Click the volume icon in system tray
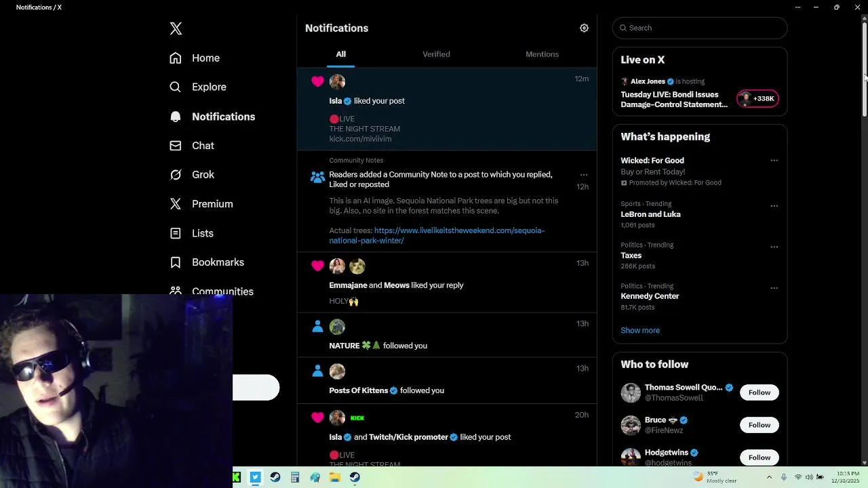This screenshot has height=488, width=868. click(808, 477)
